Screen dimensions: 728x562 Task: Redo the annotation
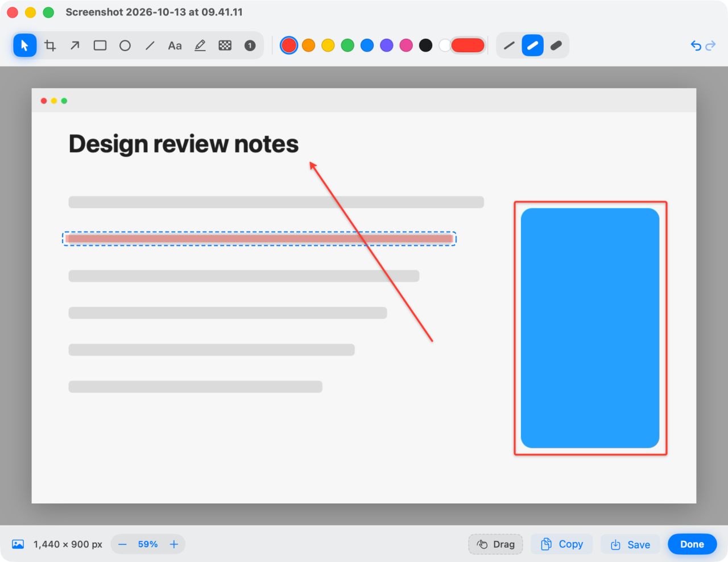pos(710,45)
